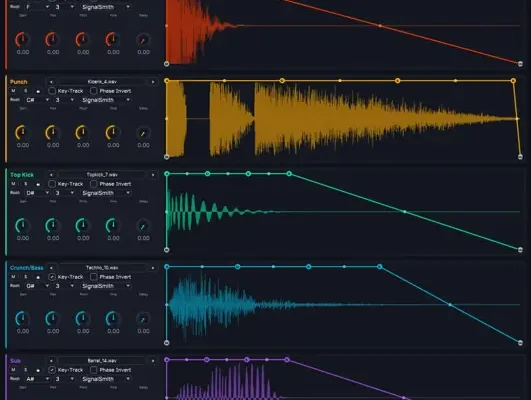
Task: Enable Phase Invert on the Crunch/Bass layer
Action: tap(93, 277)
